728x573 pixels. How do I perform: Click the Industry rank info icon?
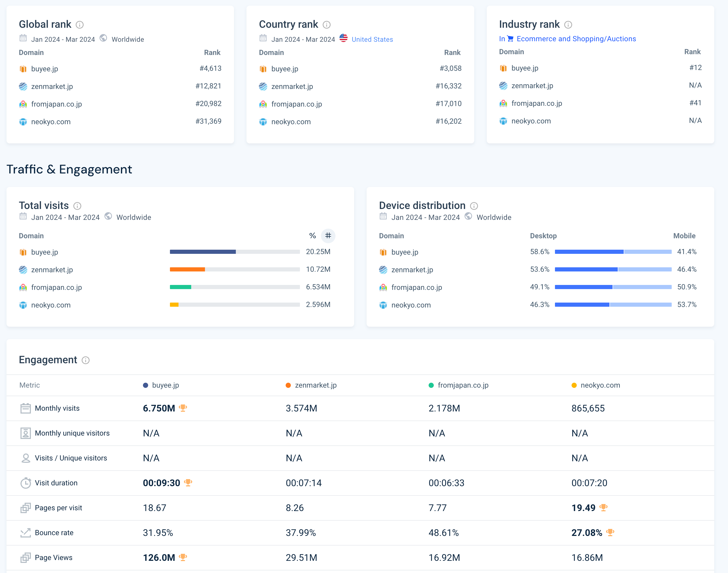tap(568, 25)
